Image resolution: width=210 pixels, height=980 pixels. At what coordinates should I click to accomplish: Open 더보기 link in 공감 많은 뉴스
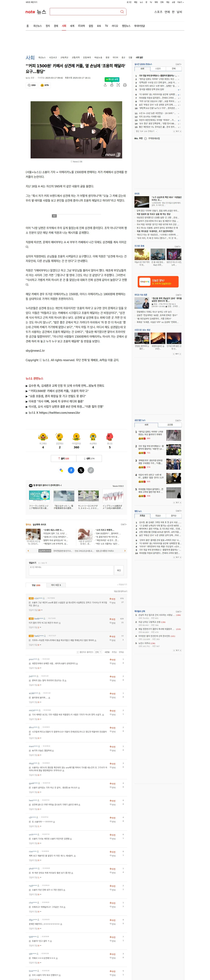coord(178,420)
